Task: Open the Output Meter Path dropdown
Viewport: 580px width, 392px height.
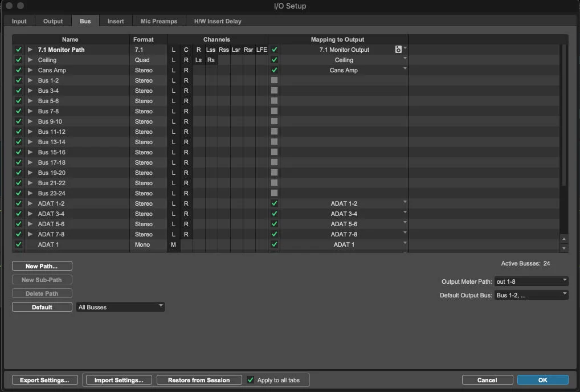Action: [530, 281]
